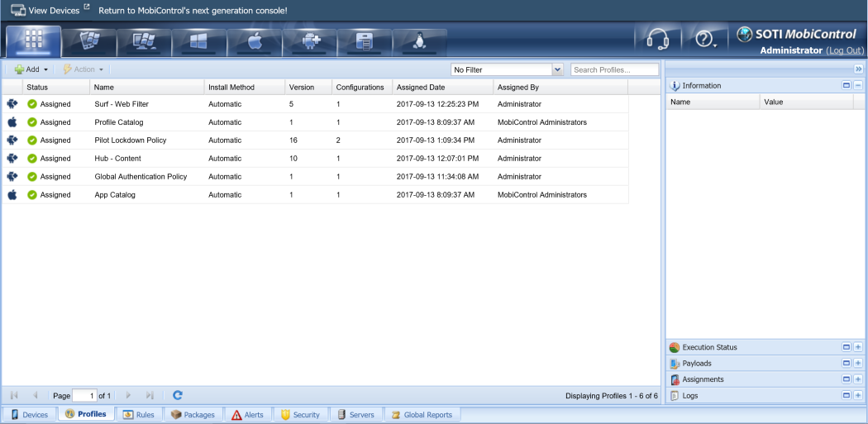Click the Log Out link
The width and height of the screenshot is (868, 424).
(845, 50)
